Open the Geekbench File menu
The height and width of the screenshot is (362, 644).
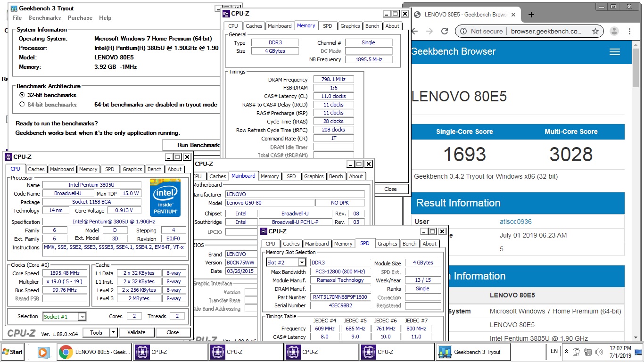click(17, 18)
